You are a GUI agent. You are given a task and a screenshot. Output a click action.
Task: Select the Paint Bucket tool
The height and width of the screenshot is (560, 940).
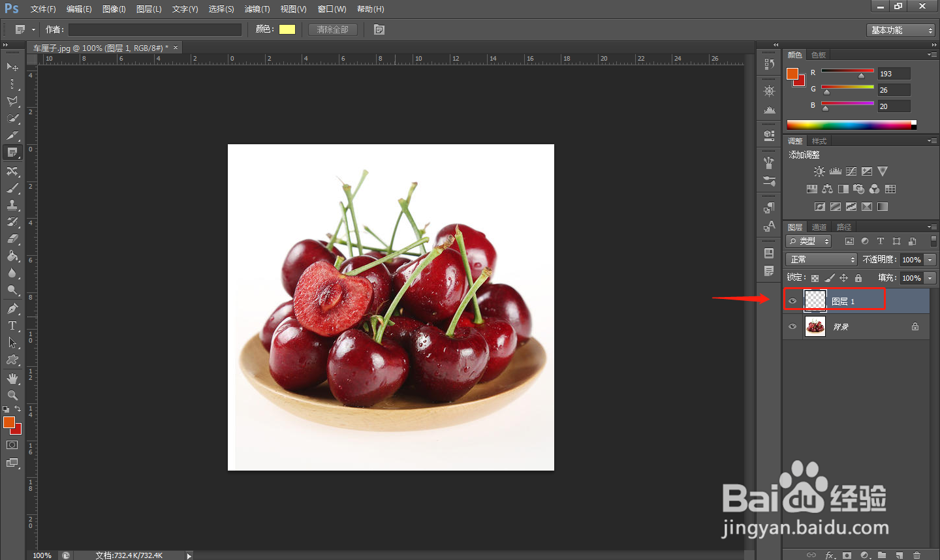(12, 256)
